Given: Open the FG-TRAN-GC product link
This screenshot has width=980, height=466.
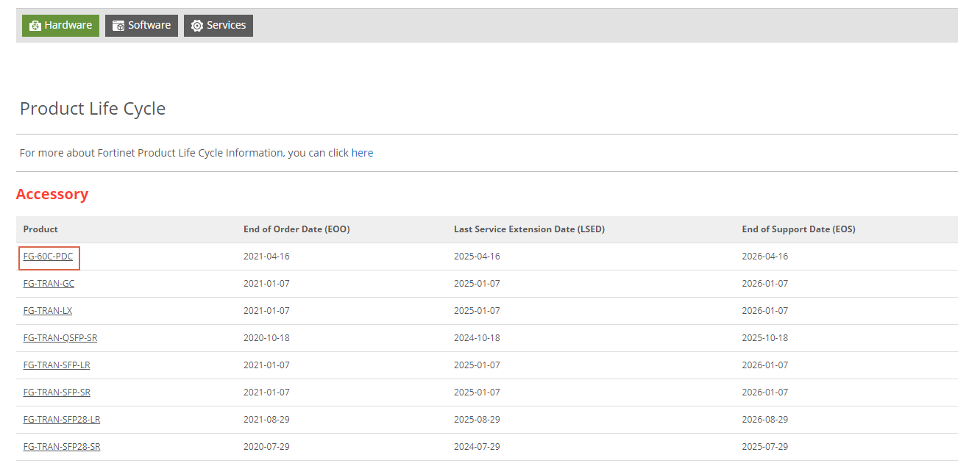Looking at the screenshot, I should pos(49,284).
